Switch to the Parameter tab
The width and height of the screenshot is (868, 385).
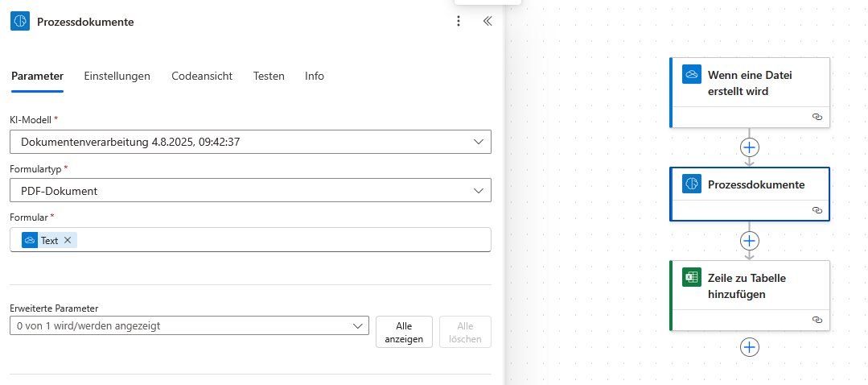[x=37, y=76]
